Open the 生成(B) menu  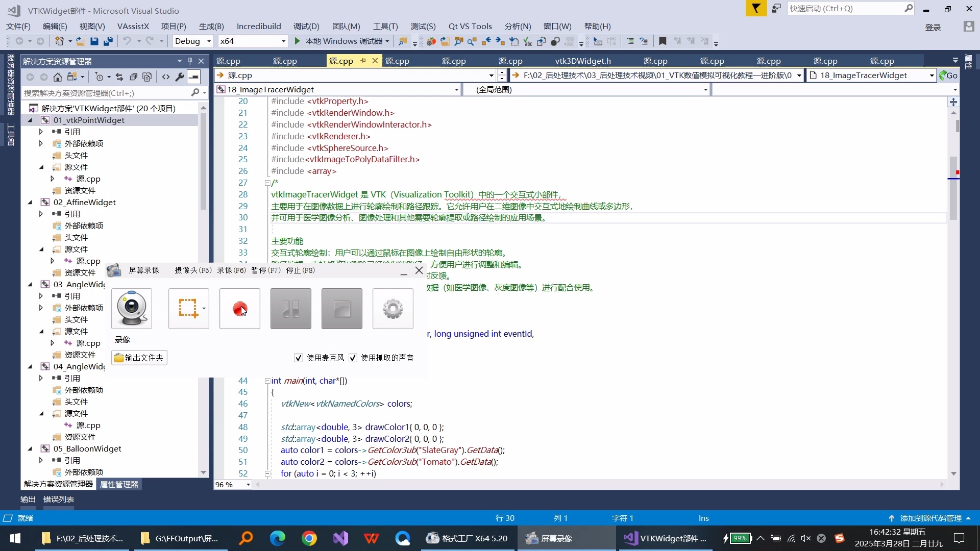point(211,26)
